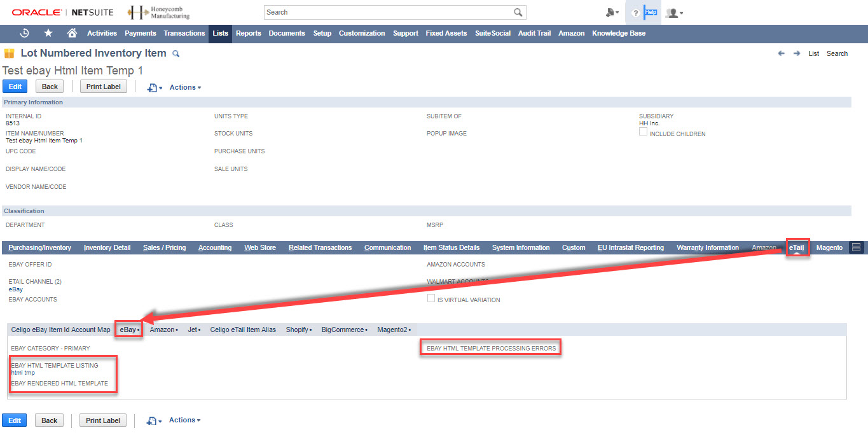Go to the Home icon
The width and height of the screenshot is (868, 437).
72,33
